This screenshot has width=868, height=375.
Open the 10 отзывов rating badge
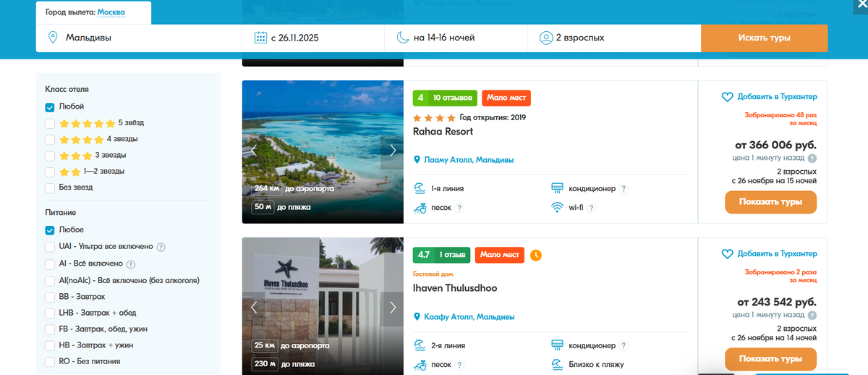445,98
